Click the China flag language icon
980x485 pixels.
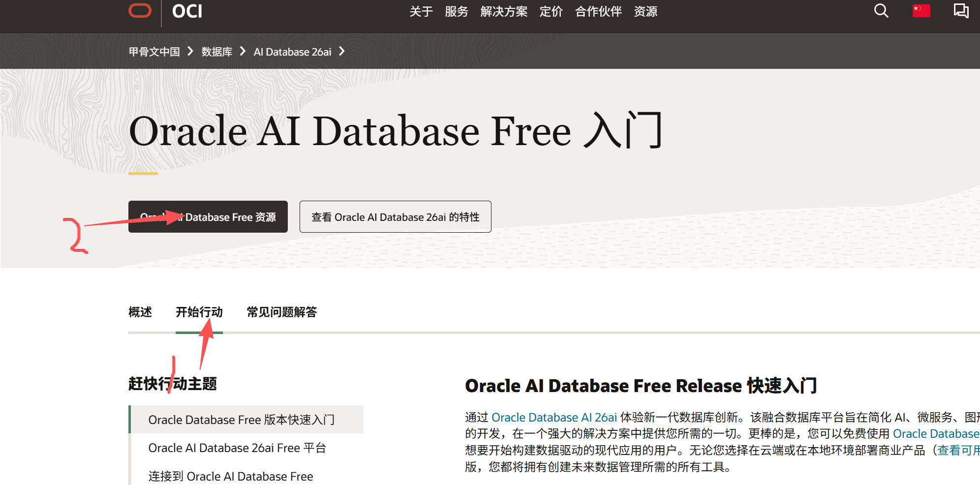pyautogui.click(x=920, y=11)
